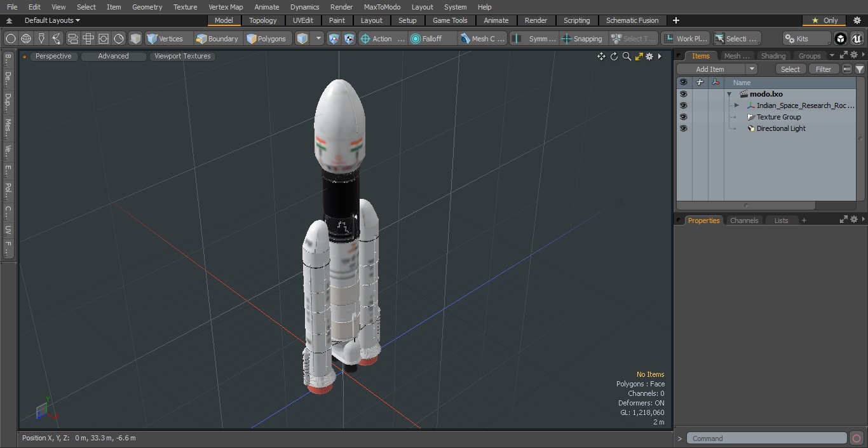Switch to the Shading panel tab
This screenshot has height=448, width=868.
coord(773,56)
